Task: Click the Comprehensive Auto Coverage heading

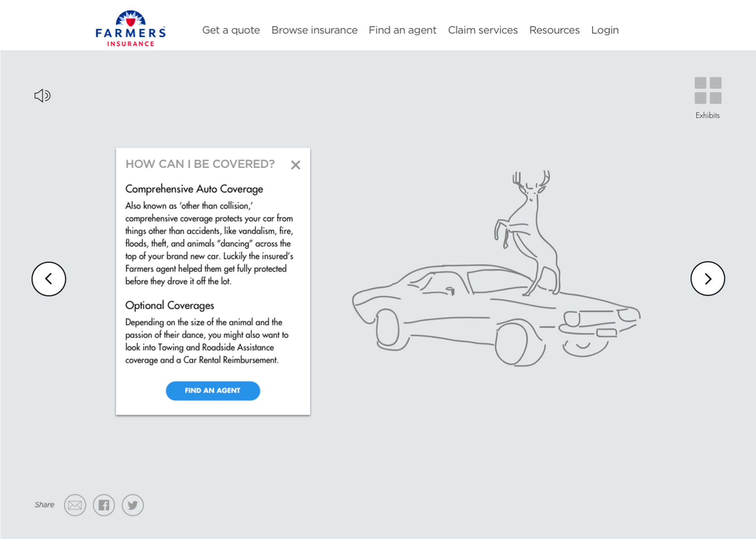Action: (x=194, y=189)
